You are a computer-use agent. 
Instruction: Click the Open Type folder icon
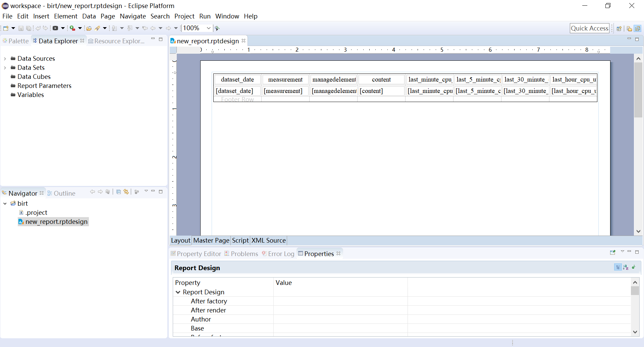tap(89, 29)
